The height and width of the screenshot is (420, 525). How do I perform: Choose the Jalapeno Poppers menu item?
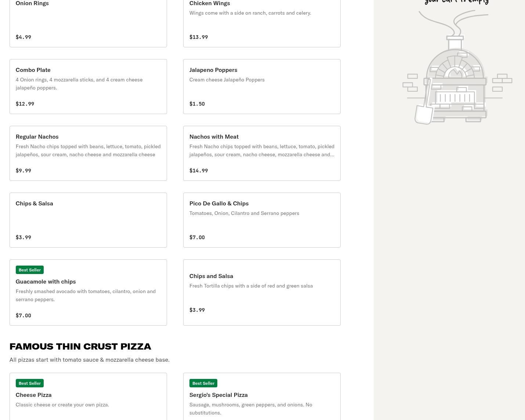coord(262,87)
